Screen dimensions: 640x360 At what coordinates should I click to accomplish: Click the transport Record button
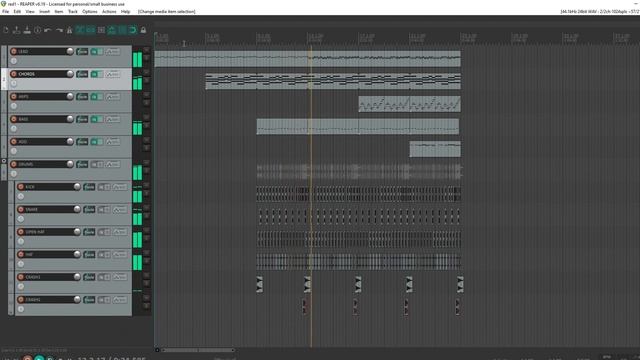[27, 358]
